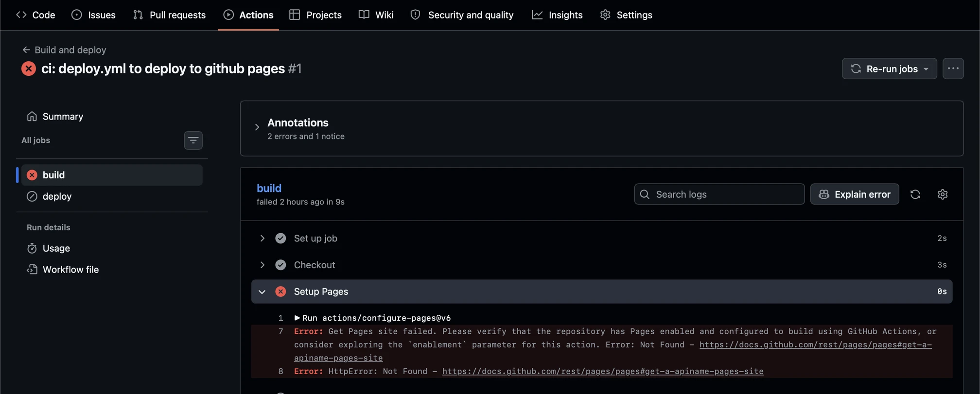View the Insights tab
This screenshot has width=980, height=394.
(x=557, y=15)
